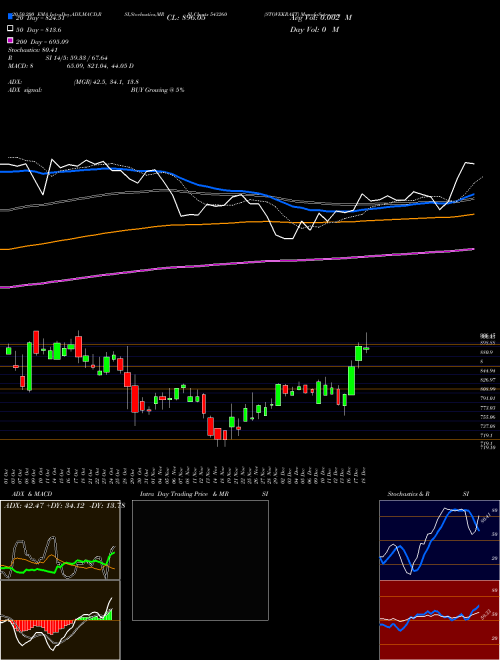Click the 'ADX & MACD' panel title
Screen dimensions: 500x660
[32, 494]
